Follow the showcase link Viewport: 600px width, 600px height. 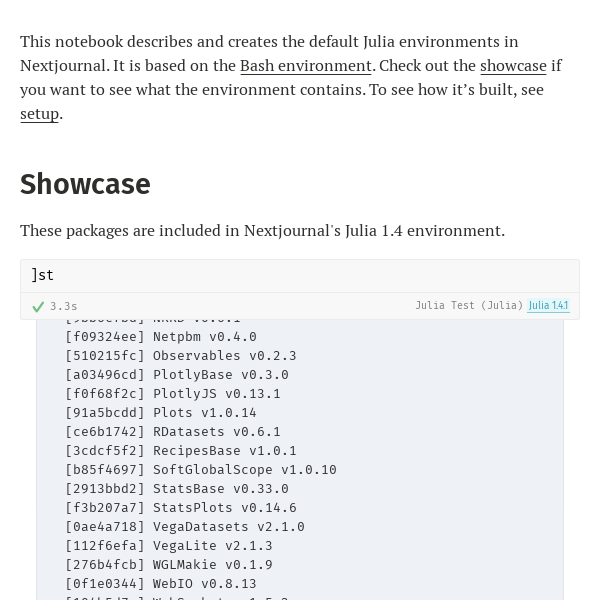click(513, 66)
